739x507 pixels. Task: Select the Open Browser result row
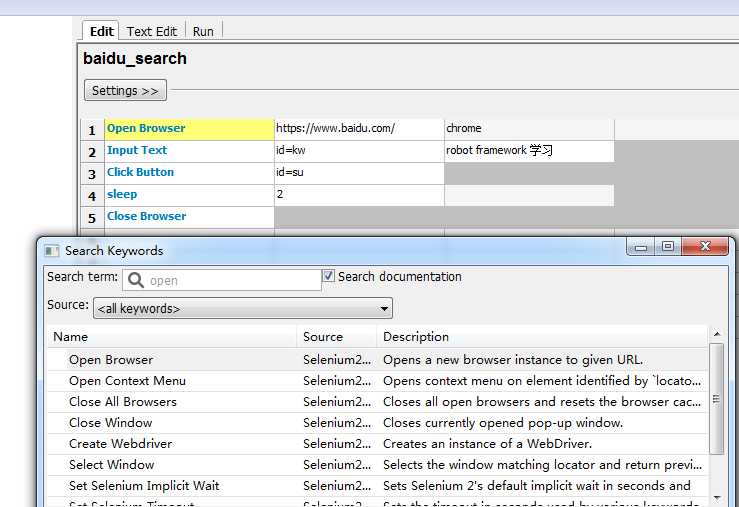click(377, 360)
